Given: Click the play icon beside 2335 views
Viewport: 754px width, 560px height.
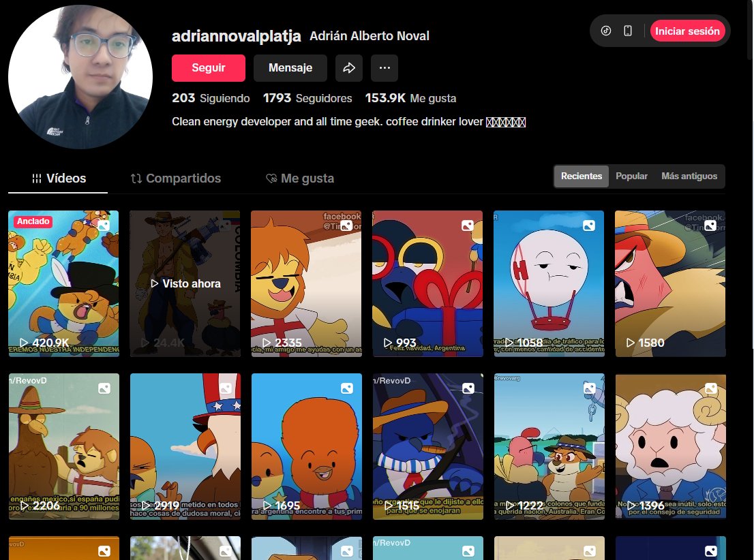Looking at the screenshot, I should pyautogui.click(x=267, y=343).
